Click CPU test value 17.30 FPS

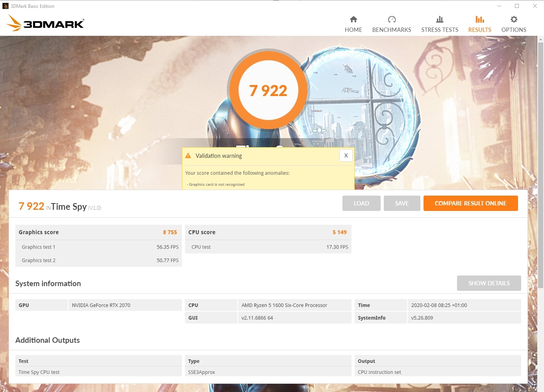point(337,247)
